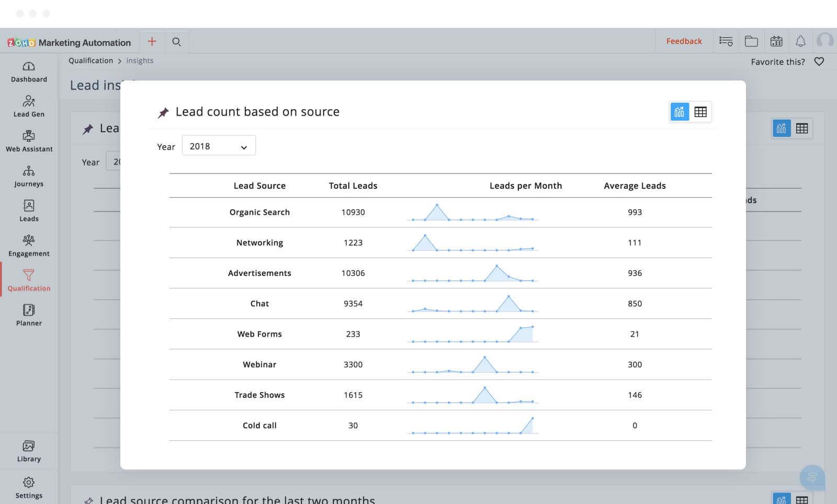Open the Web Assistant module

click(x=29, y=141)
